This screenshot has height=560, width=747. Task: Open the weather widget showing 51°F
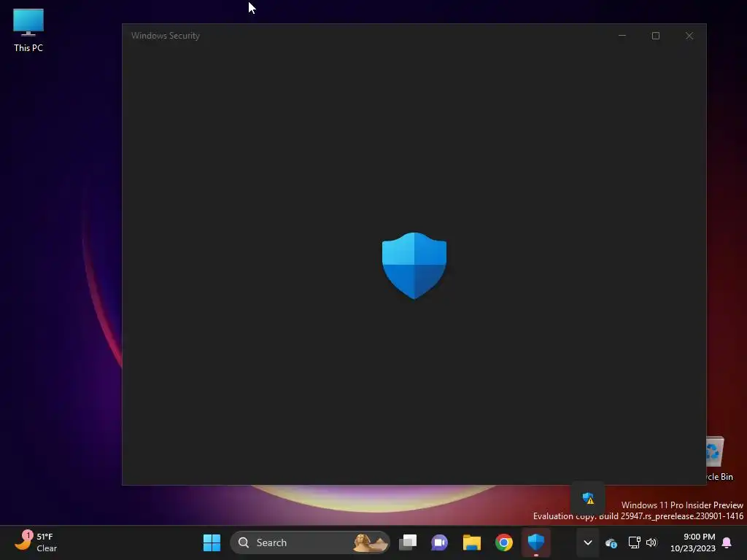point(35,542)
